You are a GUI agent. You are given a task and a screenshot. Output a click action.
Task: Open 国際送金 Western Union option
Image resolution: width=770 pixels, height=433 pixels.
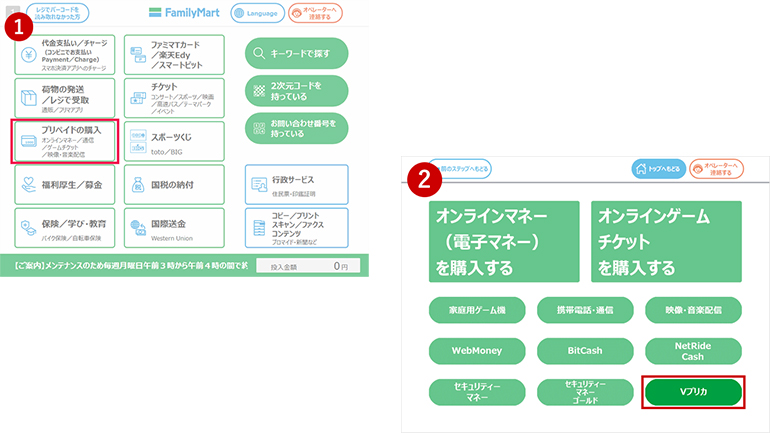174,226
